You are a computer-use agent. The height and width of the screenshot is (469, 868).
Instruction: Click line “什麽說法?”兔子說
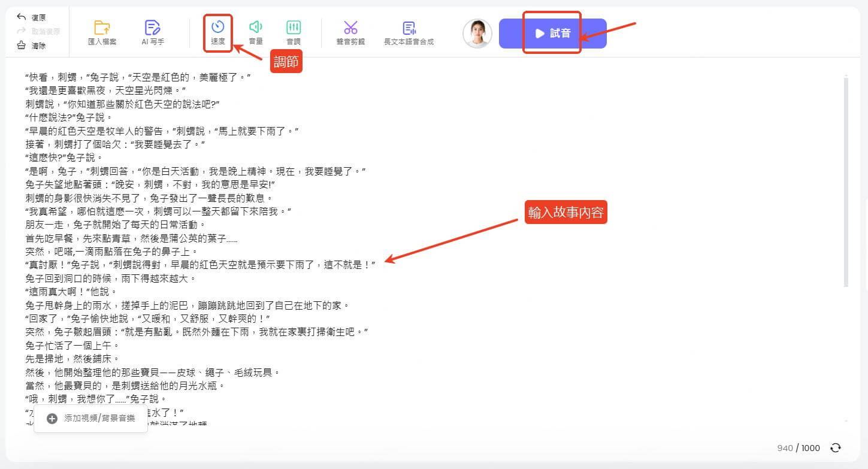click(x=68, y=117)
